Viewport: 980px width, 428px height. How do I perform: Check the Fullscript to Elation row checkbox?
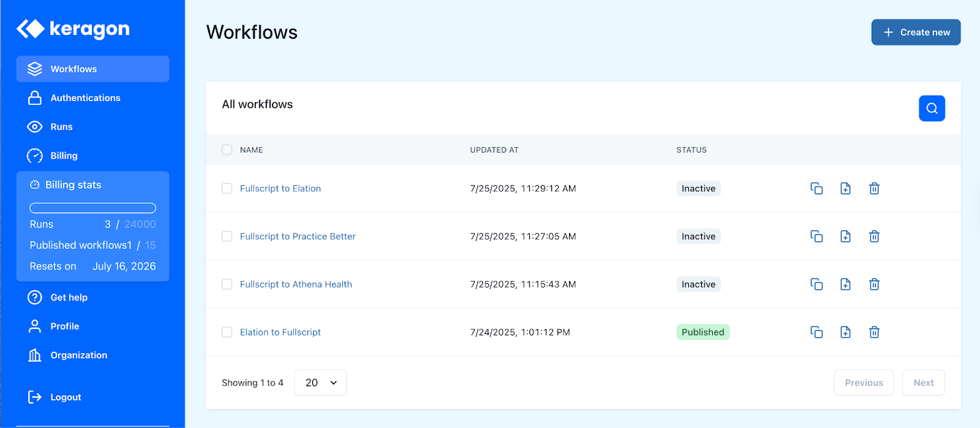click(227, 188)
